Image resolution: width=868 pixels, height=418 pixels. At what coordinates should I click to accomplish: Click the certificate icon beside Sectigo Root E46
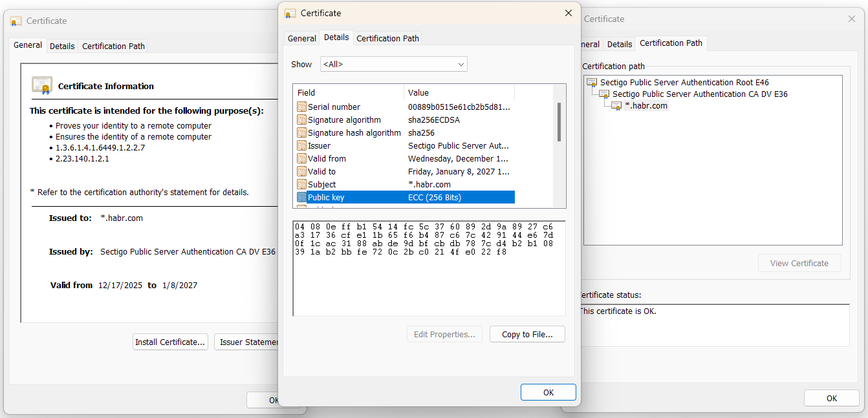(592, 83)
